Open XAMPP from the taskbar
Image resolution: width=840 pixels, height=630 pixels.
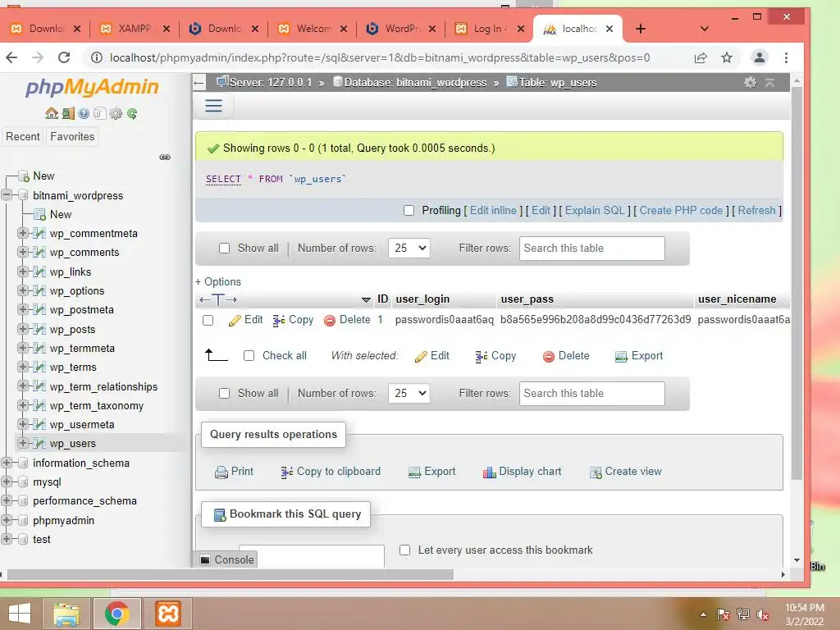tap(167, 614)
